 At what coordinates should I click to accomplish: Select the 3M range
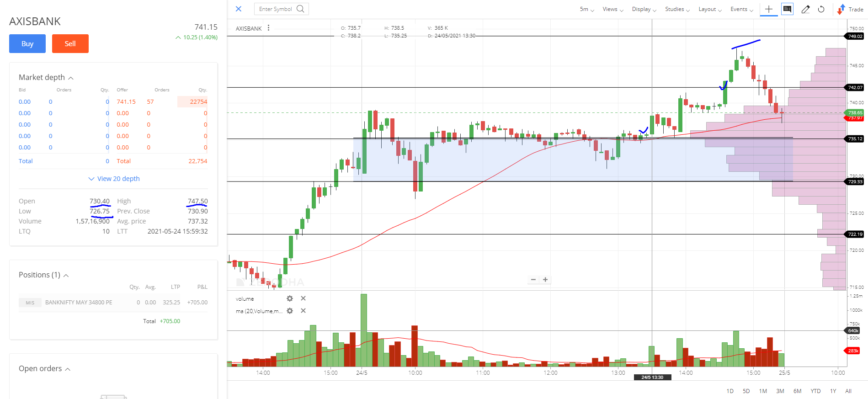coord(780,391)
